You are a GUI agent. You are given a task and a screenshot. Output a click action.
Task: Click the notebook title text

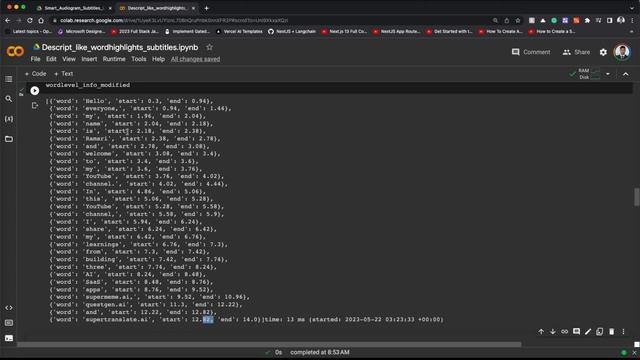click(120, 47)
